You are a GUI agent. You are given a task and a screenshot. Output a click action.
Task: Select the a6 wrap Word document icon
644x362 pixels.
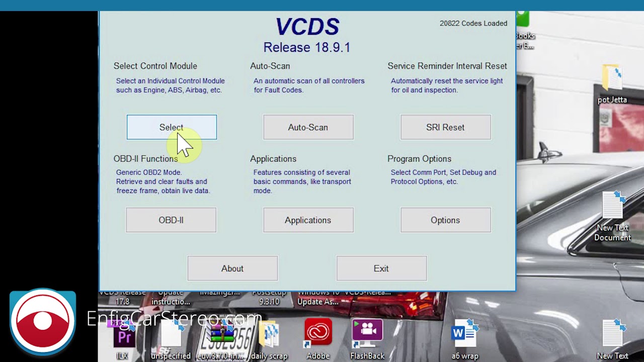click(465, 339)
